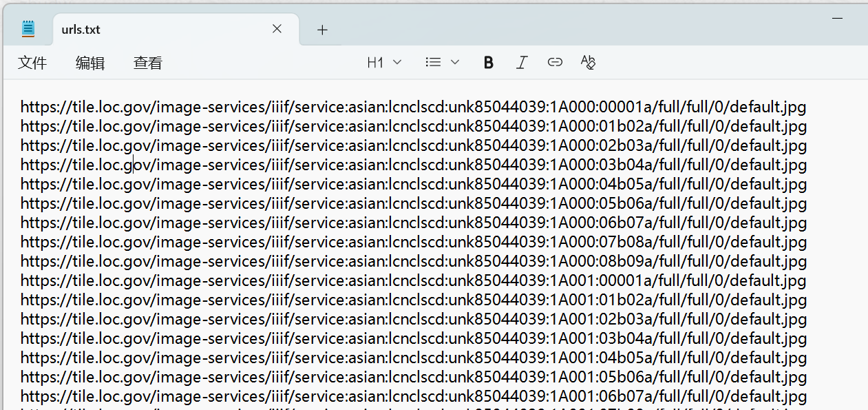Insert a hyperlink with the link icon
Image resolution: width=868 pixels, height=410 pixels.
[x=555, y=63]
